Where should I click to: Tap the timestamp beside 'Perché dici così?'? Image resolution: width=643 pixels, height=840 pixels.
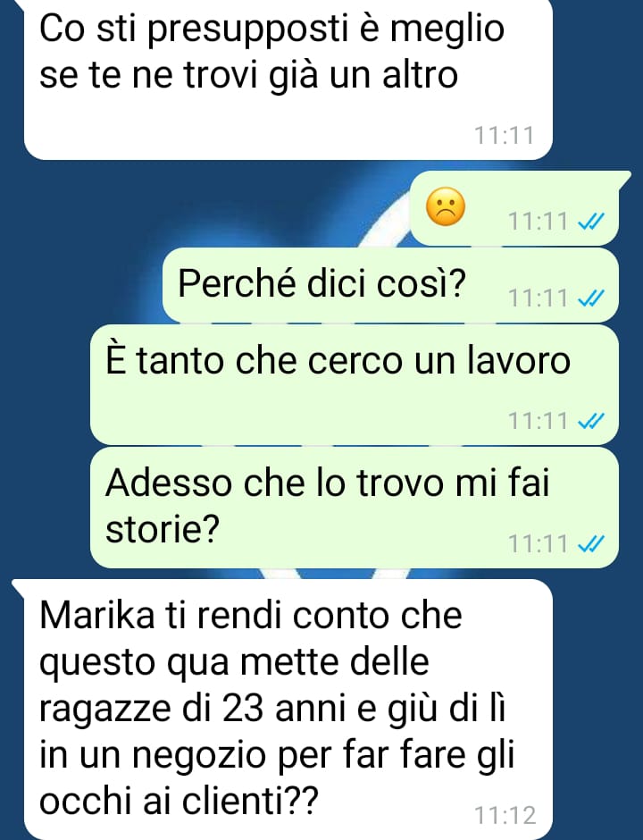(538, 298)
